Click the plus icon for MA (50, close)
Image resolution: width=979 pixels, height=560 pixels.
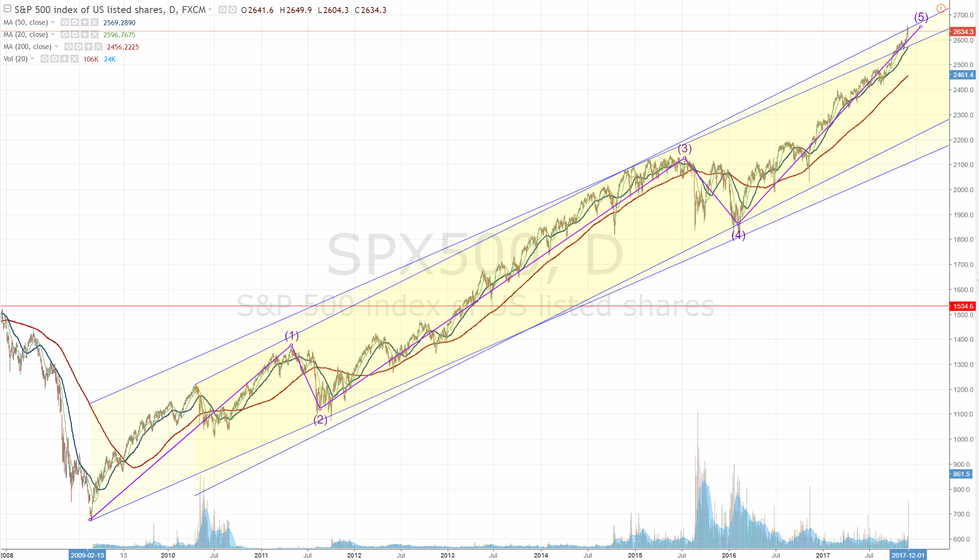(x=85, y=22)
